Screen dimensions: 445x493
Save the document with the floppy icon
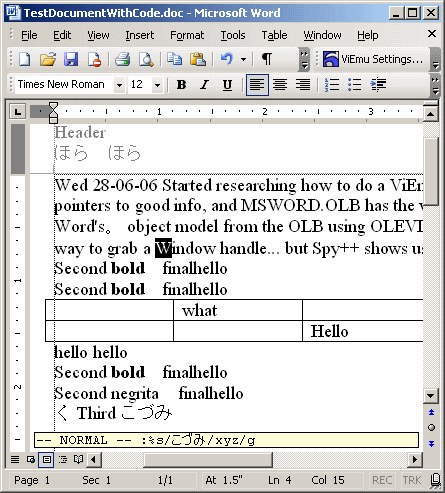pyautogui.click(x=71, y=59)
